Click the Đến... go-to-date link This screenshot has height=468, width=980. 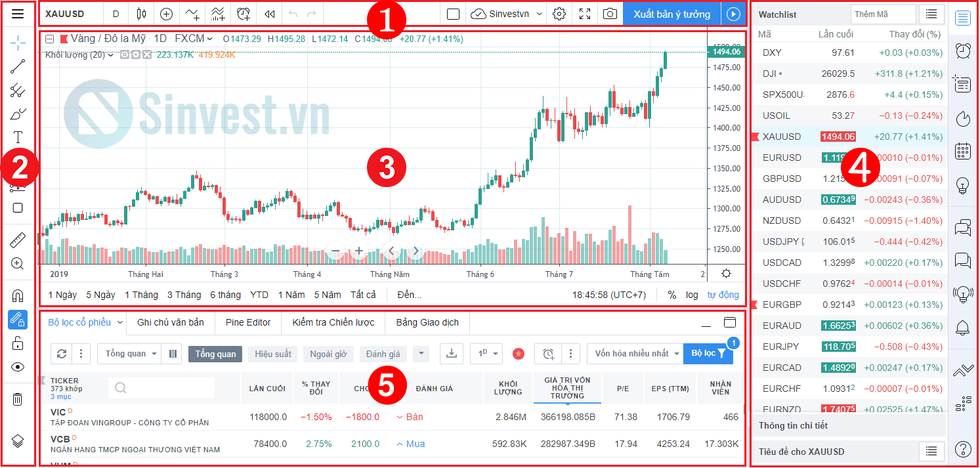(x=410, y=295)
